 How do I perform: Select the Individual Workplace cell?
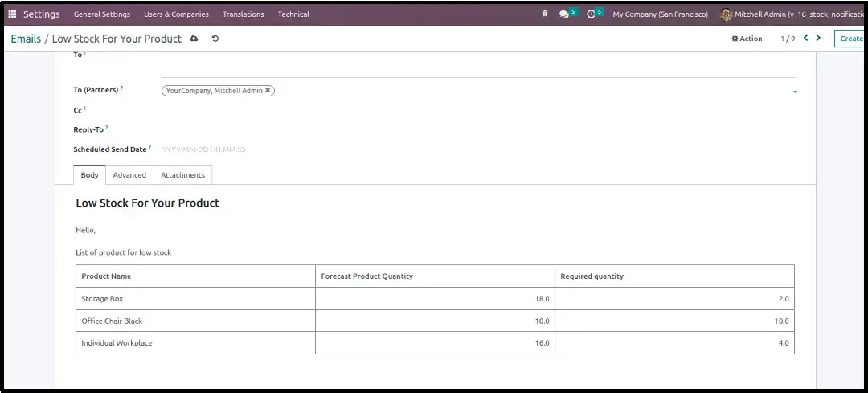[x=195, y=343]
